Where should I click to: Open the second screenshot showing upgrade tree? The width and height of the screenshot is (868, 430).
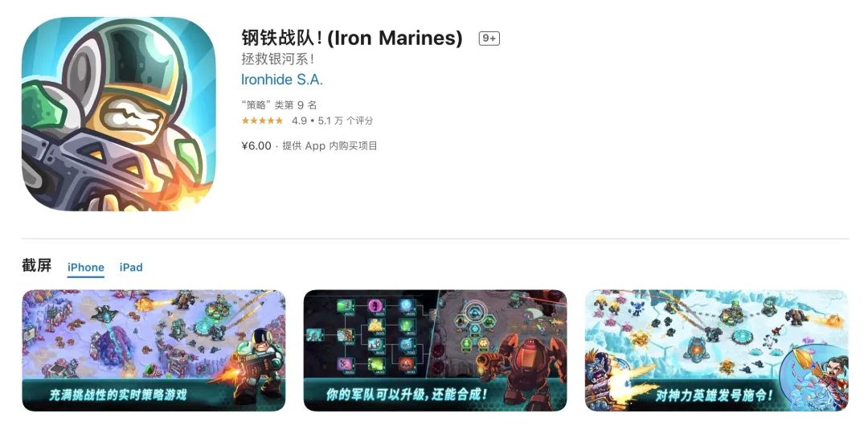(435, 350)
